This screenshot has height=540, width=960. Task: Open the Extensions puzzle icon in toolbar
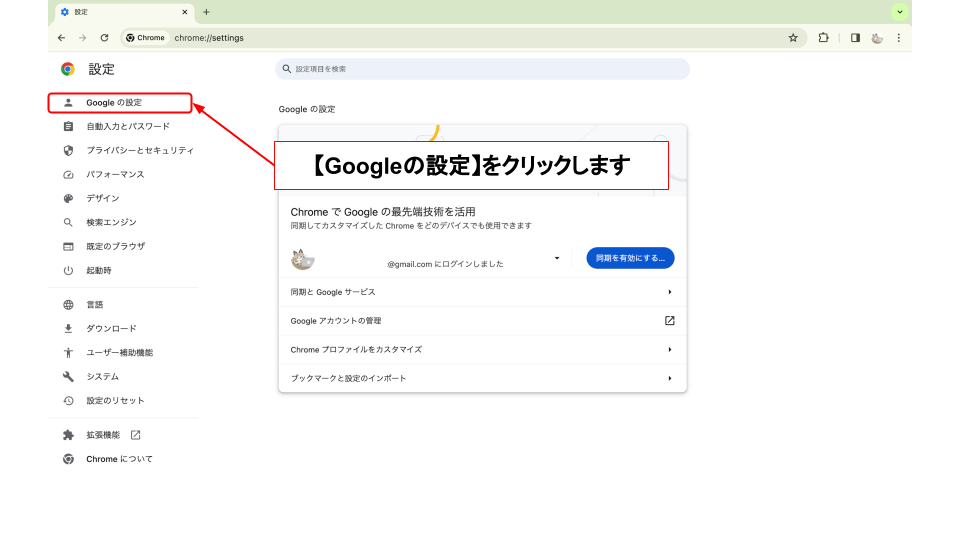point(823,38)
